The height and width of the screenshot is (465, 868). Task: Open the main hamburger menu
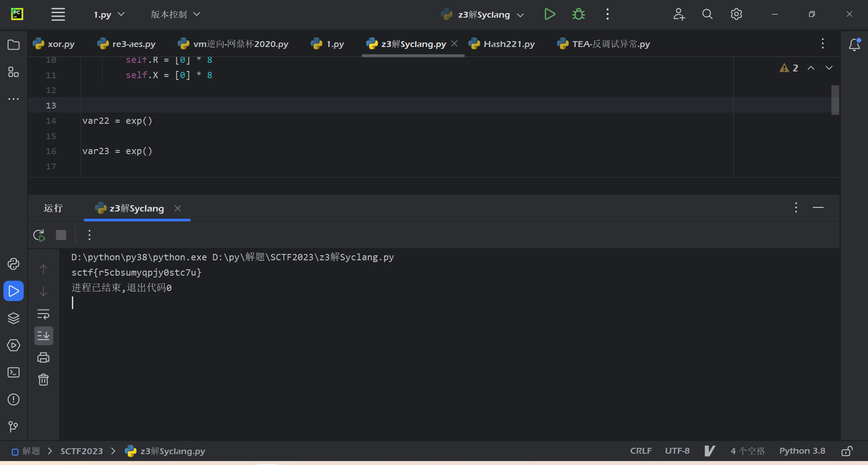(x=58, y=14)
